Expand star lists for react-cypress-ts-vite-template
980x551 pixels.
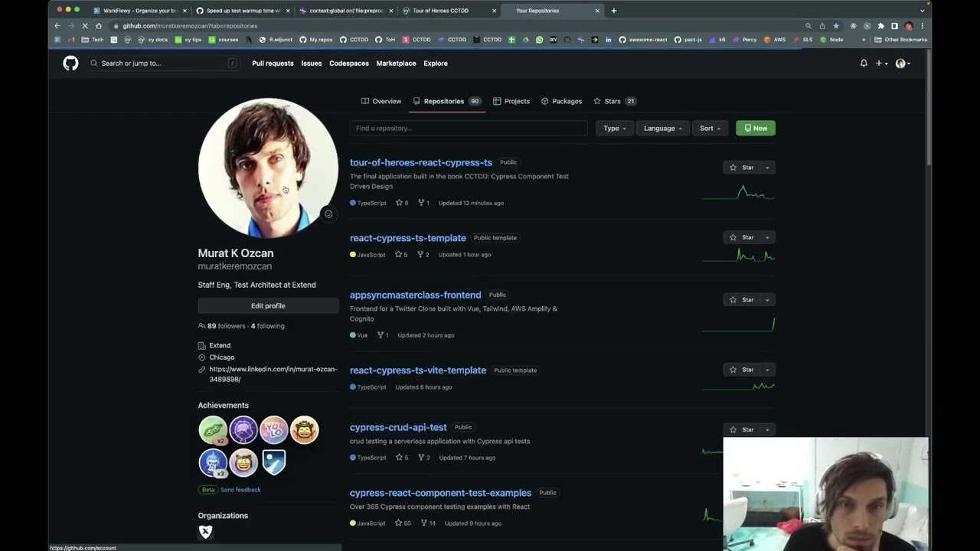point(767,370)
